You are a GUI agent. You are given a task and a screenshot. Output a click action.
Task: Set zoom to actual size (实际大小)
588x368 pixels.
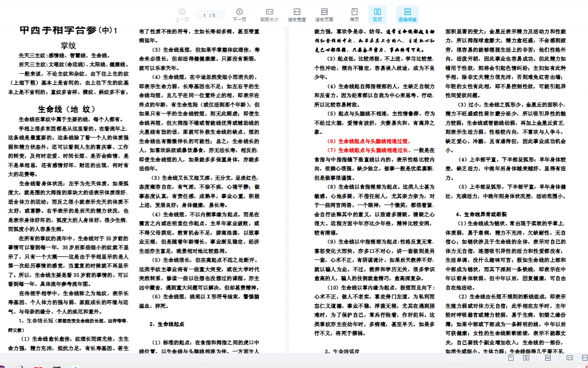[269, 15]
